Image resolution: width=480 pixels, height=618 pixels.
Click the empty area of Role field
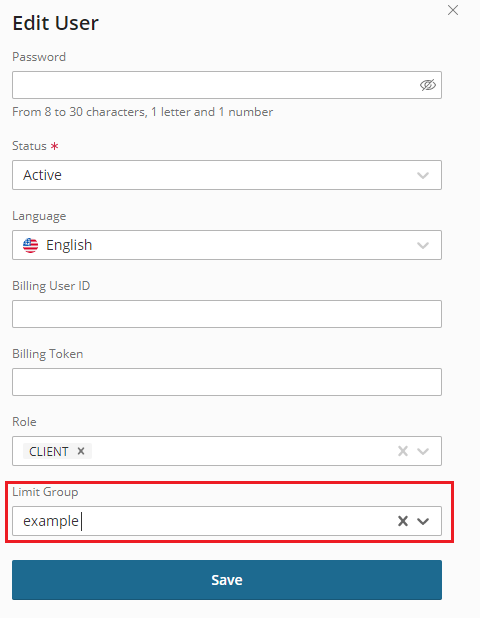tap(242, 451)
